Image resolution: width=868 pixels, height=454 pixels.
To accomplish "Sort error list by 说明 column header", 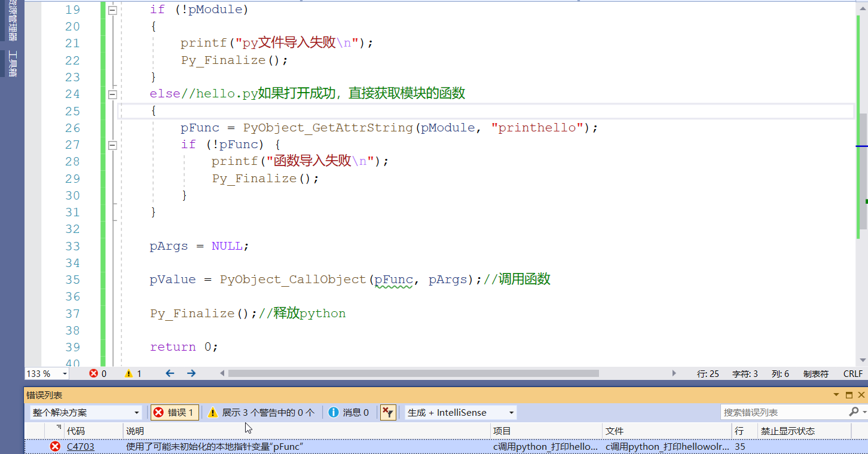I will tap(135, 431).
